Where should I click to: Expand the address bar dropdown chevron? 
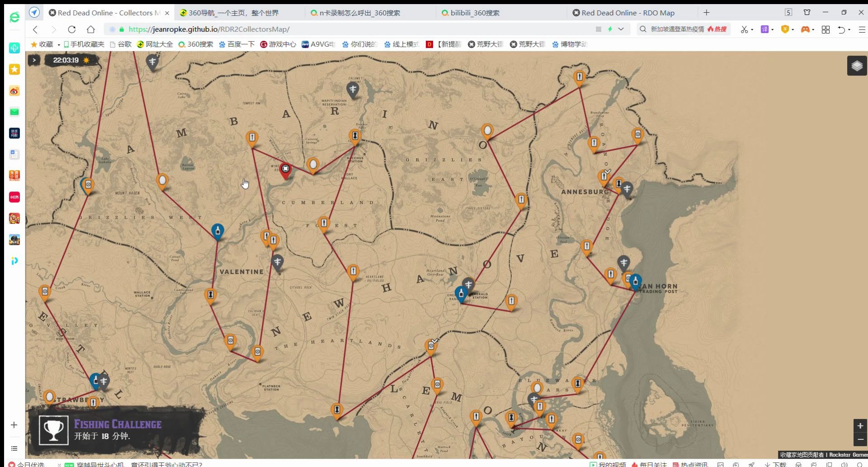(621, 29)
